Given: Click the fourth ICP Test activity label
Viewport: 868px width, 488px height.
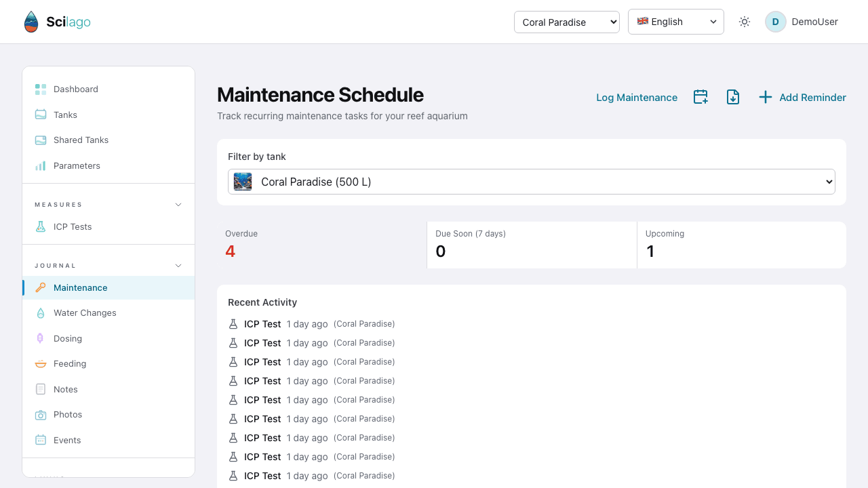Looking at the screenshot, I should click(x=262, y=381).
